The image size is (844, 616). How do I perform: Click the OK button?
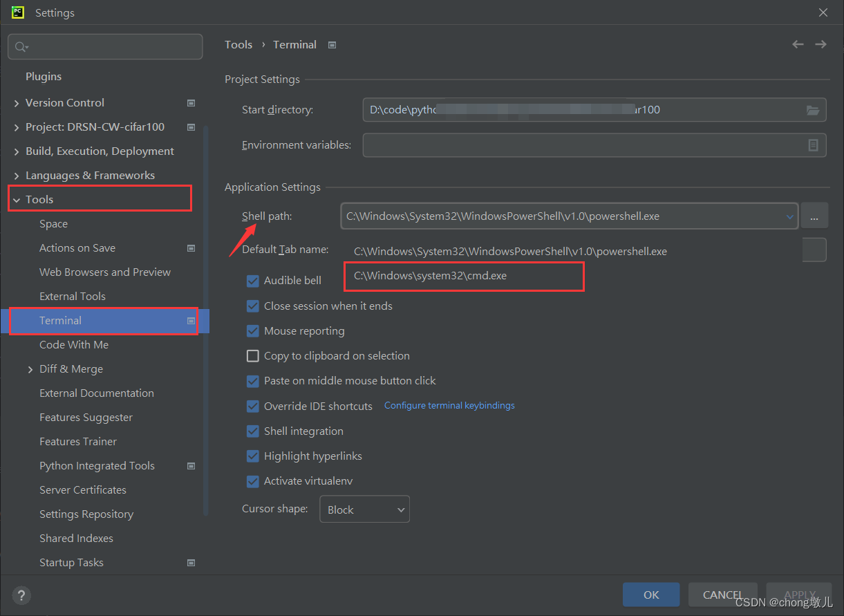tap(651, 595)
